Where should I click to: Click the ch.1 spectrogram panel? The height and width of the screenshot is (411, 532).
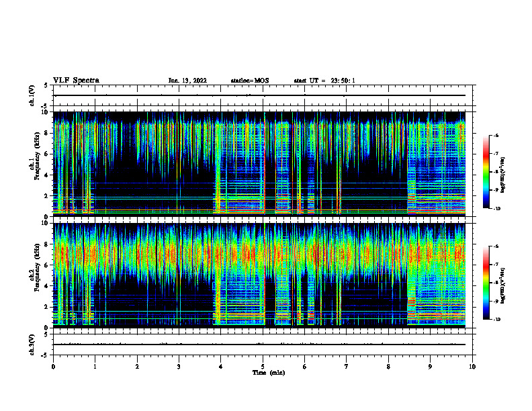[x=259, y=164]
